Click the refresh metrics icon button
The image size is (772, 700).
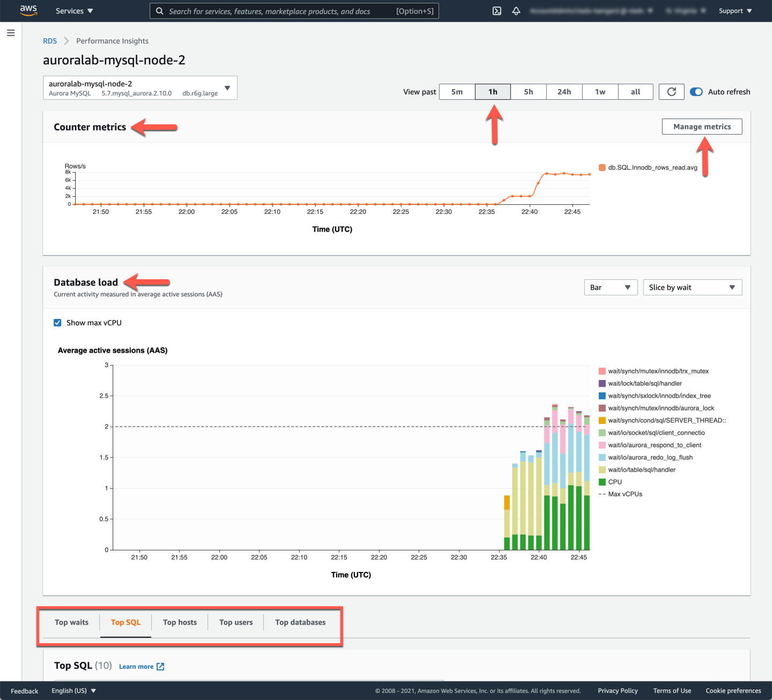pos(671,92)
